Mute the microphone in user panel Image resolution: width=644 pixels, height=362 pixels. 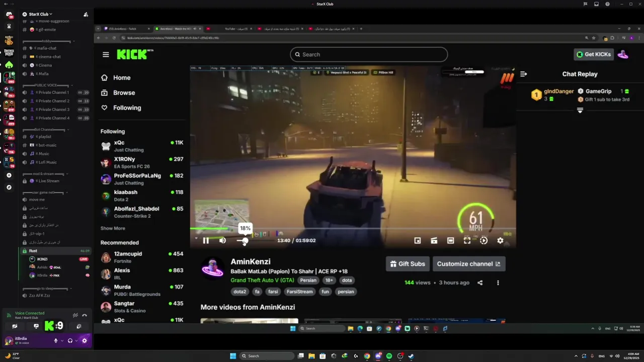tap(56, 340)
